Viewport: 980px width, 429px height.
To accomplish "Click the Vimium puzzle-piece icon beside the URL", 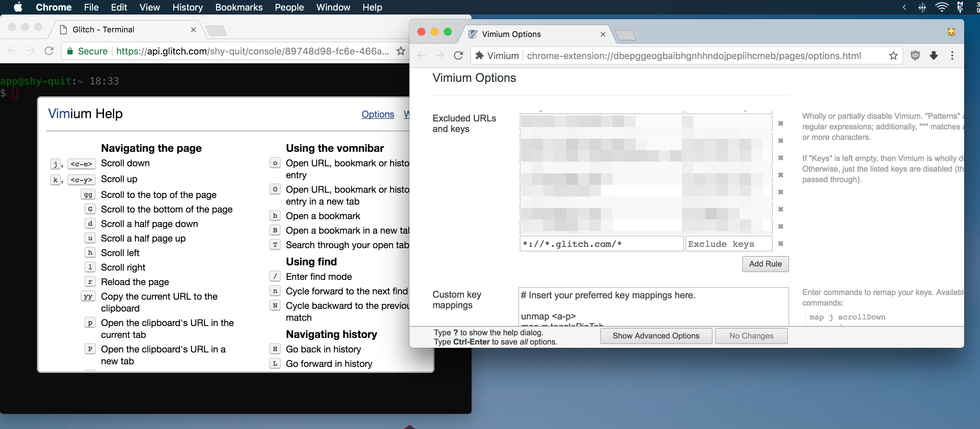I will 480,55.
